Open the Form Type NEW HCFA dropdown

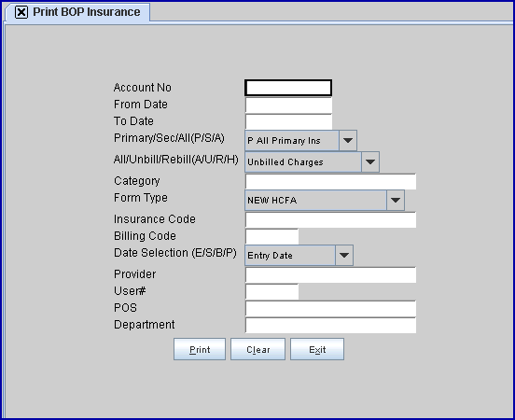325,200
